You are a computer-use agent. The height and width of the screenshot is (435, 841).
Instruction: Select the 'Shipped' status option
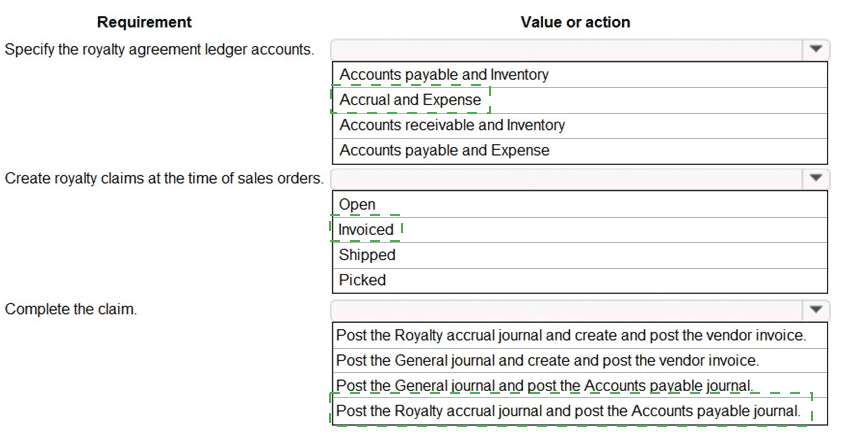367,255
